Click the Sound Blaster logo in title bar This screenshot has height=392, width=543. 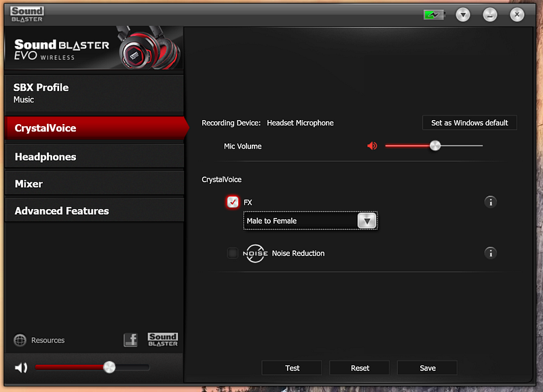tap(27, 14)
